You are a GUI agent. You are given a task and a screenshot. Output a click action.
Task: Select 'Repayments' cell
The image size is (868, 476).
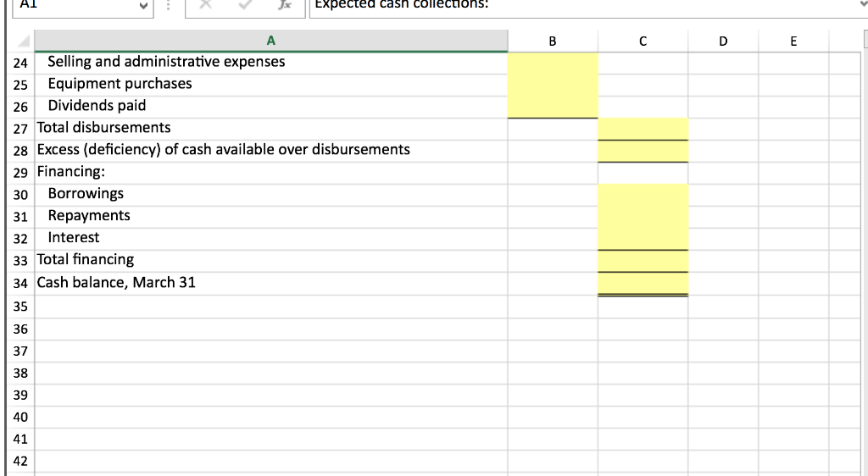[270, 217]
